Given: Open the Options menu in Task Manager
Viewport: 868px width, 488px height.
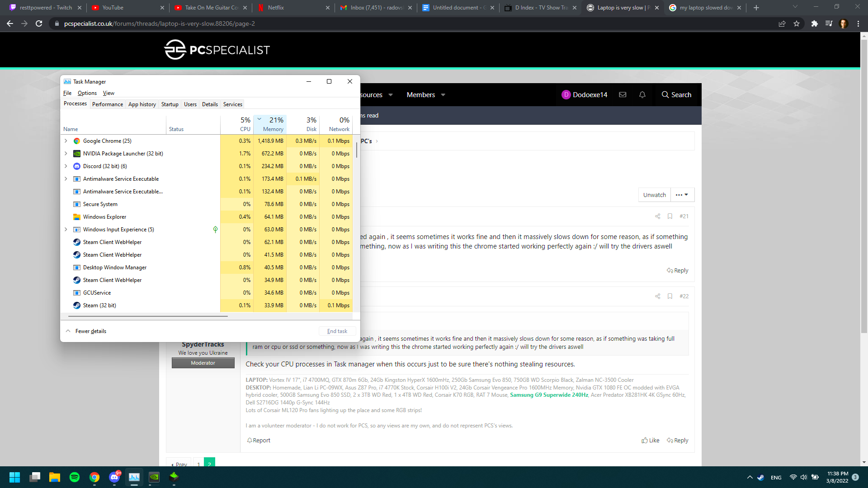Looking at the screenshot, I should point(87,93).
